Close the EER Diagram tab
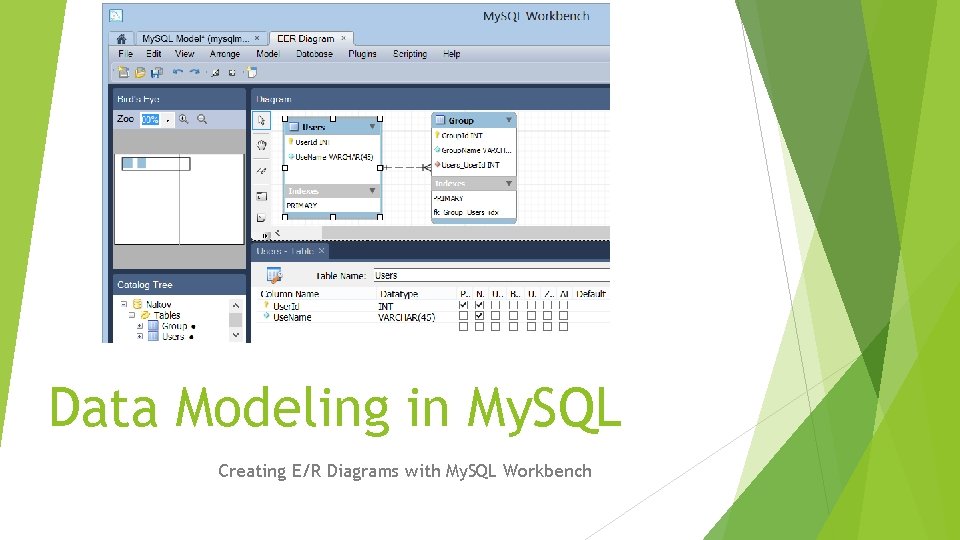The width and height of the screenshot is (960, 540). coord(343,38)
